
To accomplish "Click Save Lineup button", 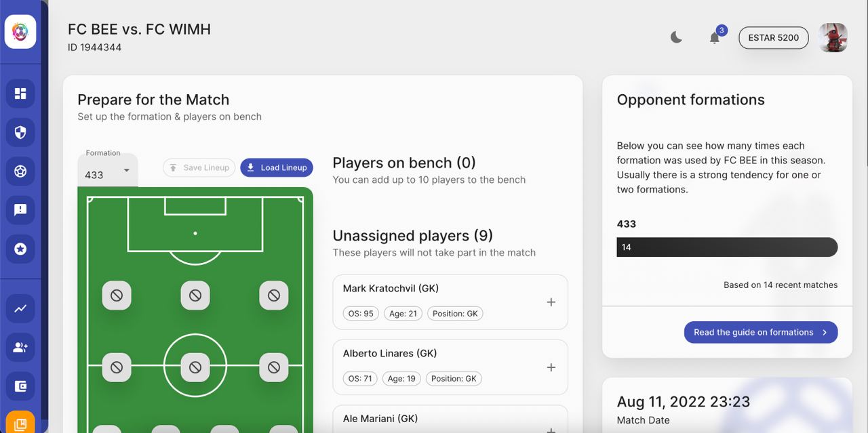I will 199,167.
